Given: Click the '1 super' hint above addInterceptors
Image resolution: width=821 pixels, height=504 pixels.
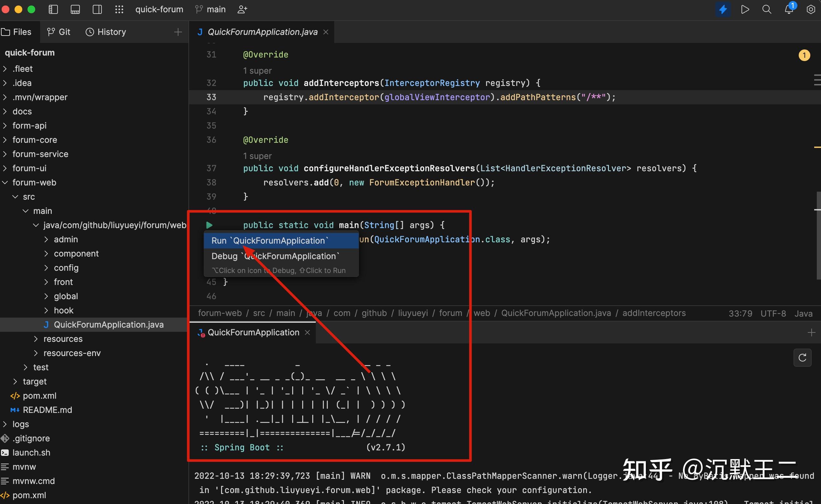Looking at the screenshot, I should [257, 71].
